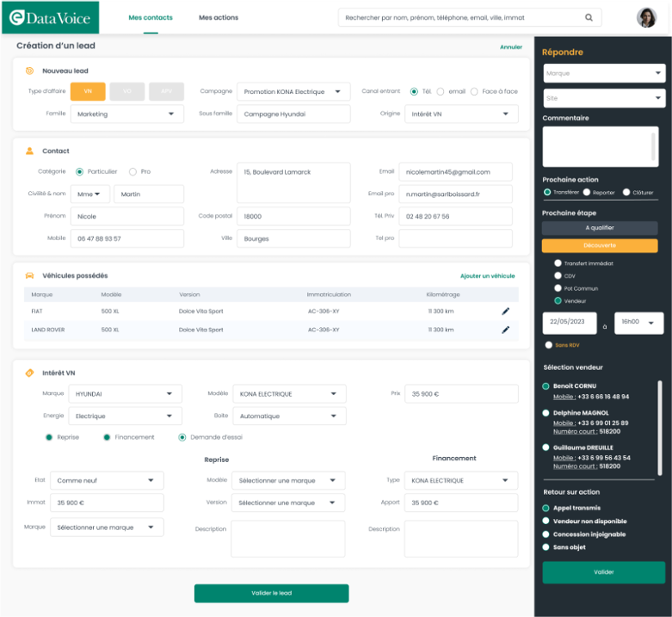Click the Sélection vendeur list scrollbar
Viewport: 672px width, 617px height.
pos(660,426)
